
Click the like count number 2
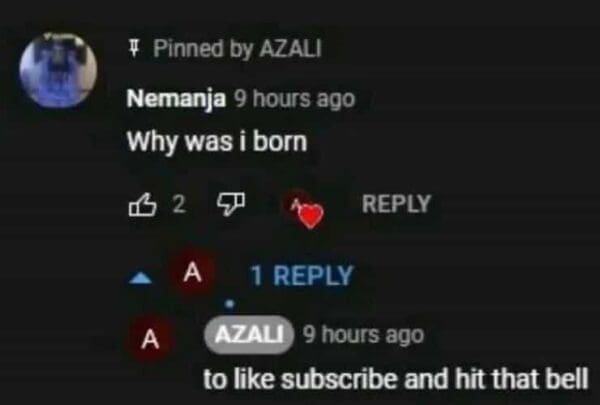178,205
